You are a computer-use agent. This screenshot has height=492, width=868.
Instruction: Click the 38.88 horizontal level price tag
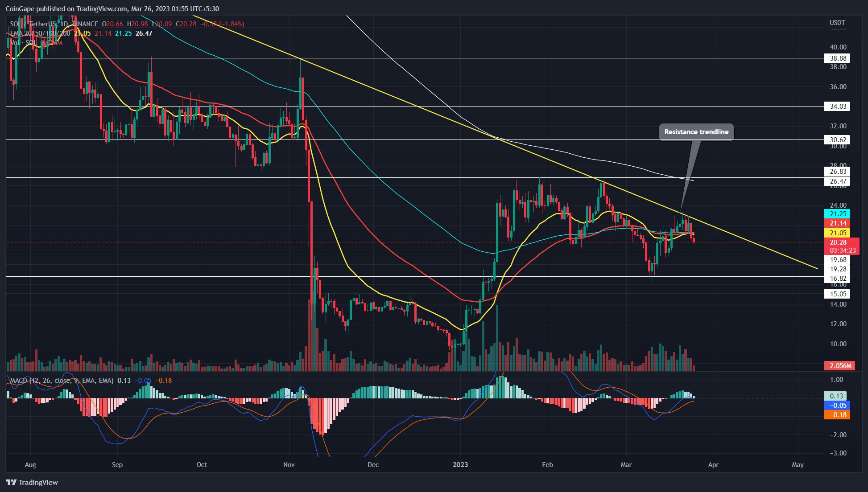click(x=838, y=58)
